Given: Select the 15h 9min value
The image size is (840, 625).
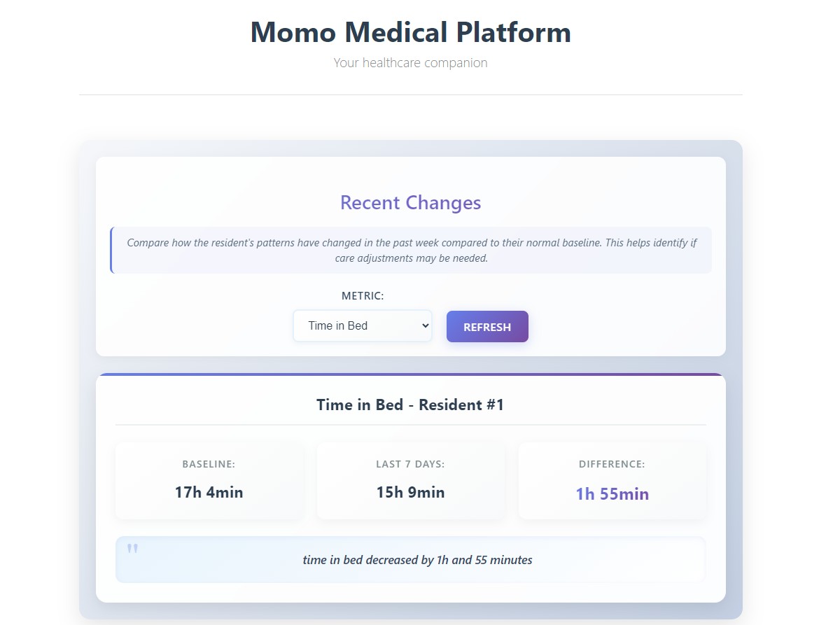Looking at the screenshot, I should [410, 492].
